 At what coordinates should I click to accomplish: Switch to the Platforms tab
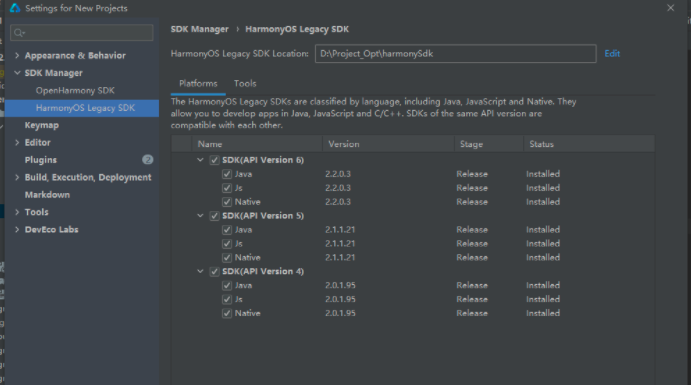click(198, 84)
